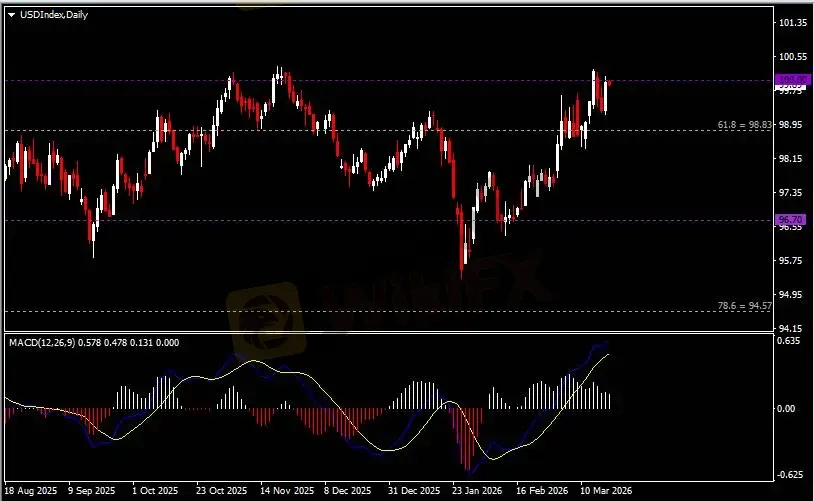Click the 101.35 price axis label
The image size is (814, 501).
click(793, 23)
